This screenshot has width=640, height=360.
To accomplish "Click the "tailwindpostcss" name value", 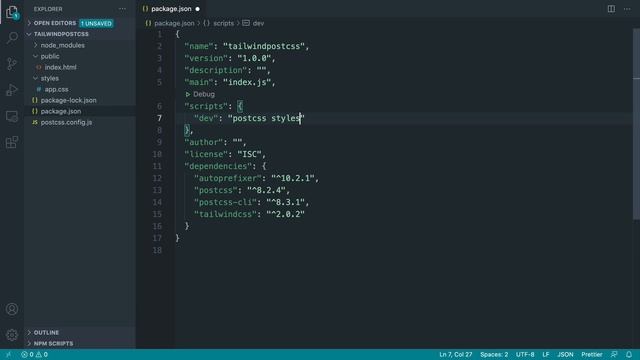I will [x=264, y=47].
